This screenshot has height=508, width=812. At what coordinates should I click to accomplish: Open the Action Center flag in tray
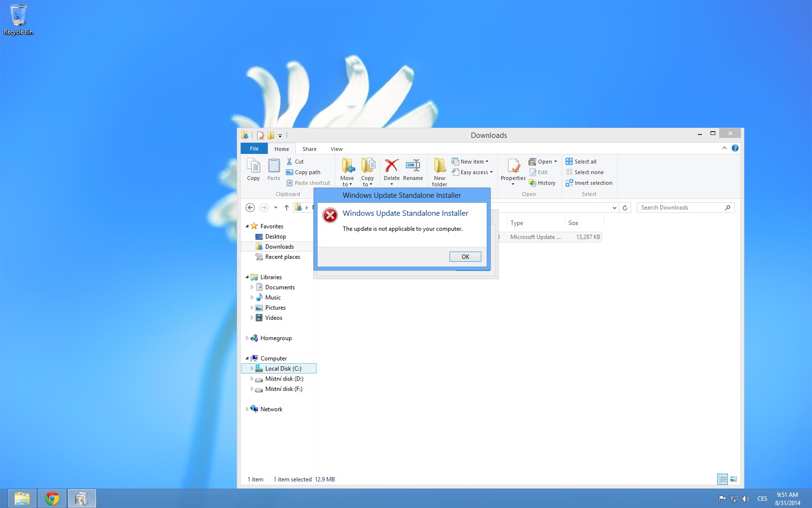pos(722,498)
